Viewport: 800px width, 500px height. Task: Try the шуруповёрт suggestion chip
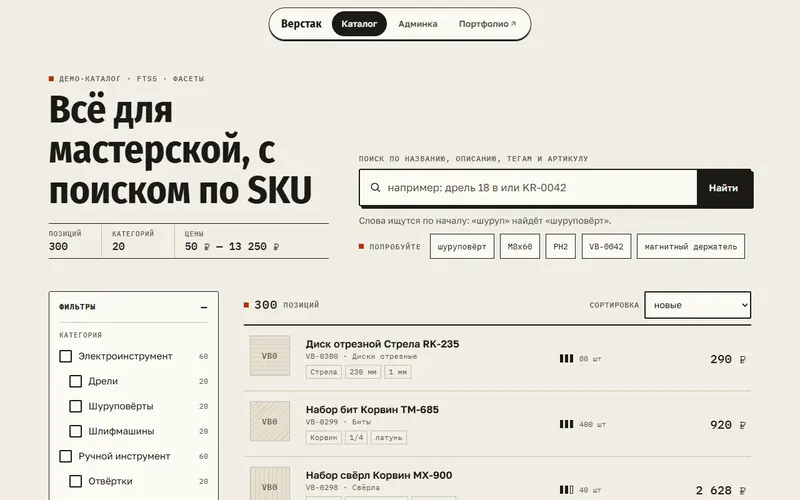(462, 246)
